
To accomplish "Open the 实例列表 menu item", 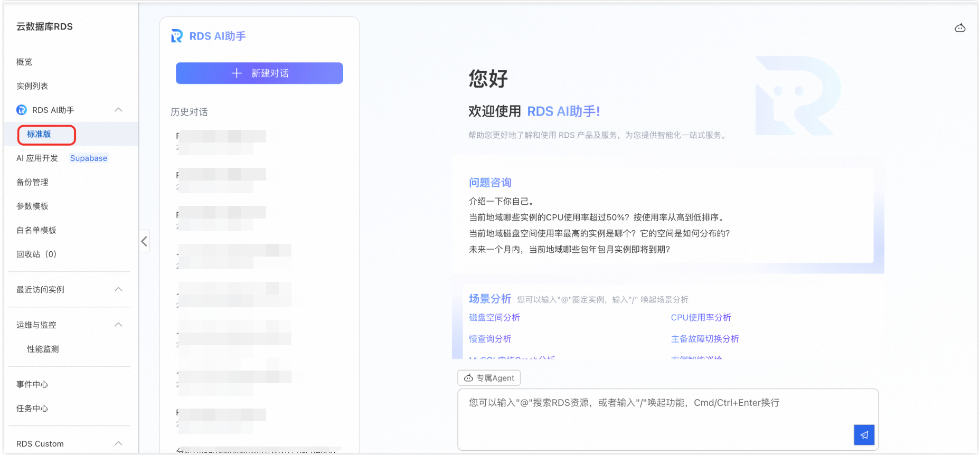I will tap(32, 86).
